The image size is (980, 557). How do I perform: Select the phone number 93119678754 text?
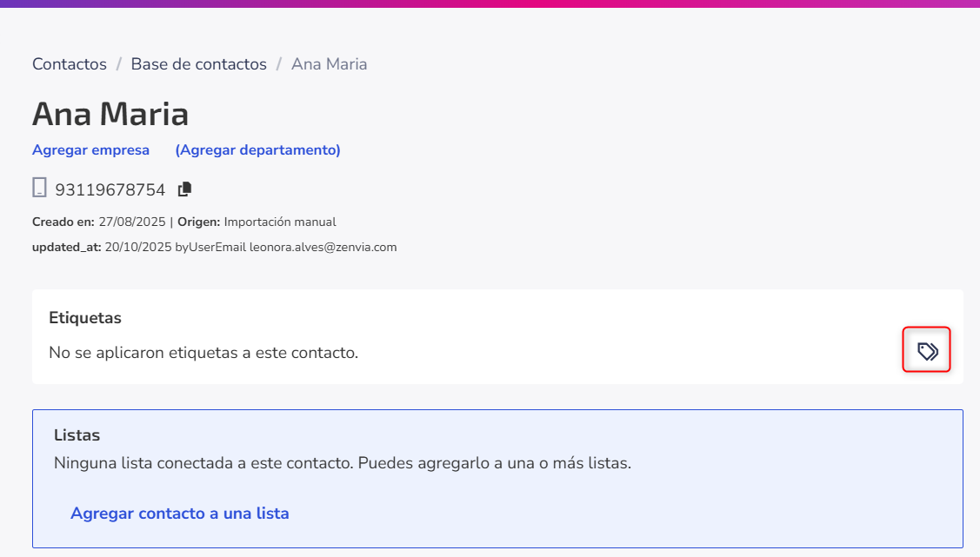pos(110,189)
